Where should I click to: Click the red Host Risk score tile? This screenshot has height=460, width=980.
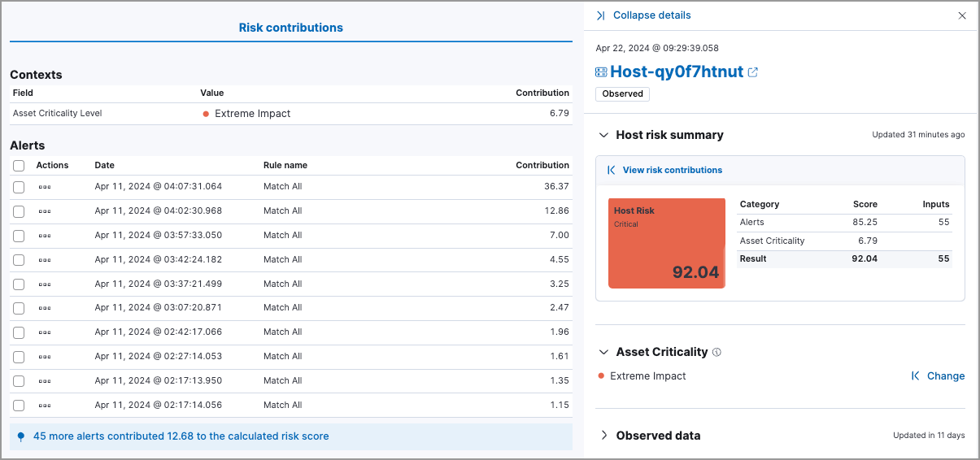click(x=666, y=243)
